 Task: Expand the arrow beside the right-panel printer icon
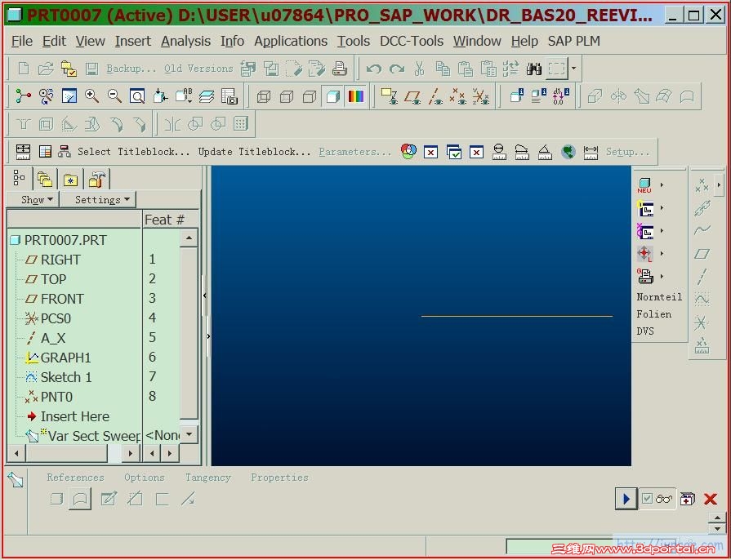point(662,276)
